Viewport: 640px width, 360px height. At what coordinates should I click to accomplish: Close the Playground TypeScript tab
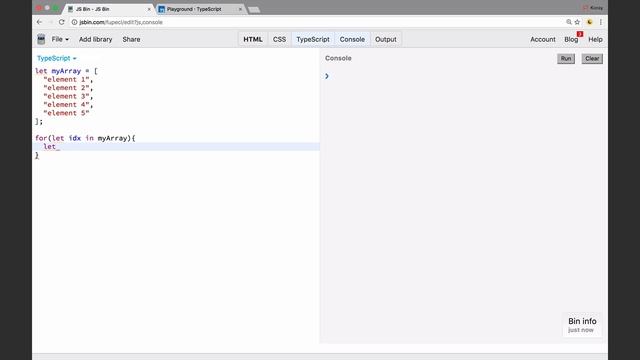[240, 9]
